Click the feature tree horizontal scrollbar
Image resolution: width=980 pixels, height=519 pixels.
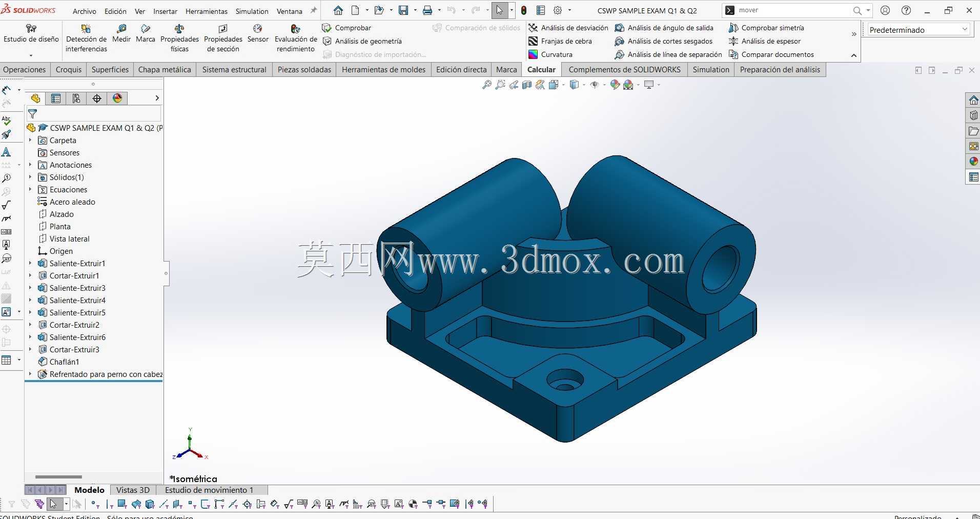[x=58, y=477]
